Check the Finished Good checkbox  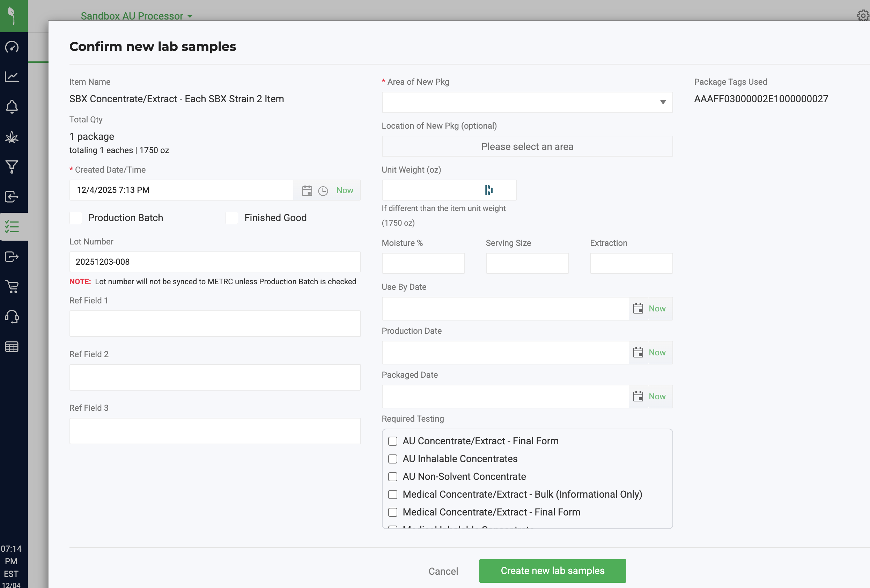click(x=232, y=218)
